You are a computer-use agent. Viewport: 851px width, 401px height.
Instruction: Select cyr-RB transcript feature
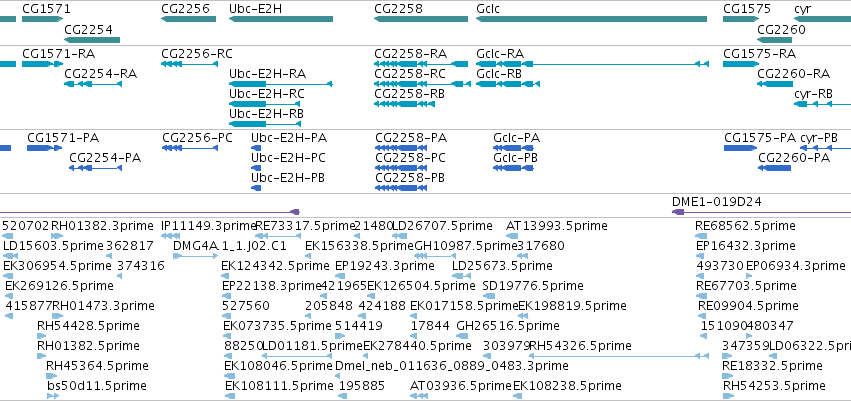(822, 104)
